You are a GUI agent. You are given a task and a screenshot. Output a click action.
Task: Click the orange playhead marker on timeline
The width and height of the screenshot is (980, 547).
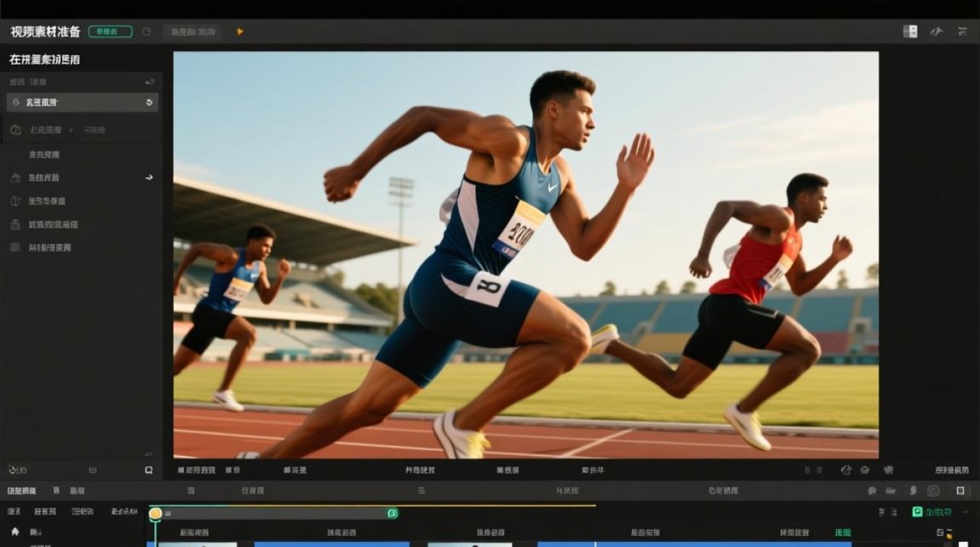[x=155, y=513]
